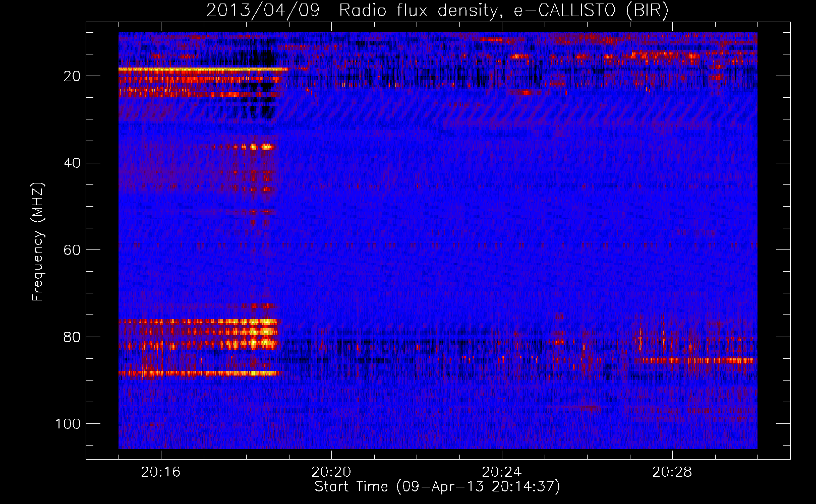This screenshot has width=816, height=504.
Task: Select the 'Frequency (MHZ)' axis label
Action: coord(38,242)
